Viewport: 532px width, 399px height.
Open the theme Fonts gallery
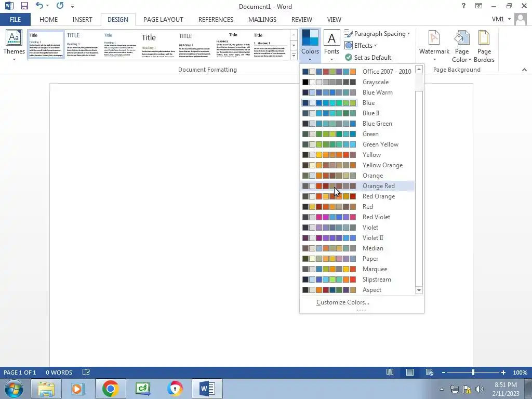click(331, 46)
